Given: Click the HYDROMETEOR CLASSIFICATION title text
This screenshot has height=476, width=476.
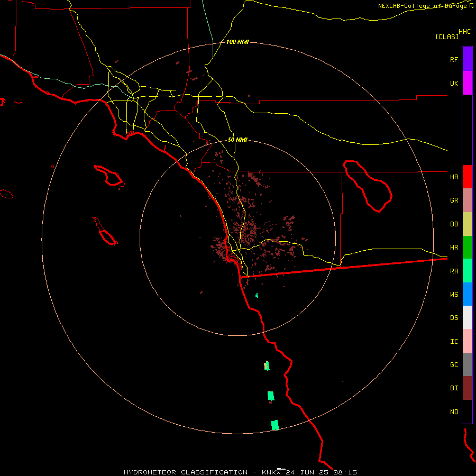Looking at the screenshot, I should click(186, 472).
